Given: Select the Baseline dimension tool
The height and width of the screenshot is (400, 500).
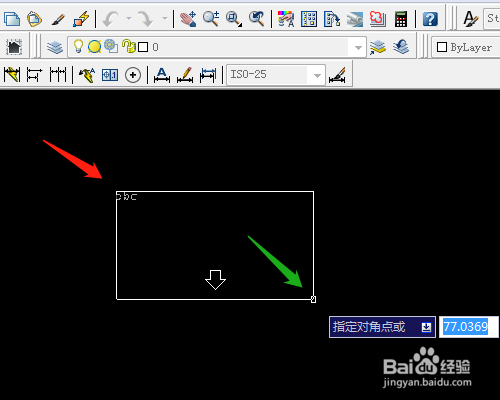Looking at the screenshot, I should (x=34, y=75).
